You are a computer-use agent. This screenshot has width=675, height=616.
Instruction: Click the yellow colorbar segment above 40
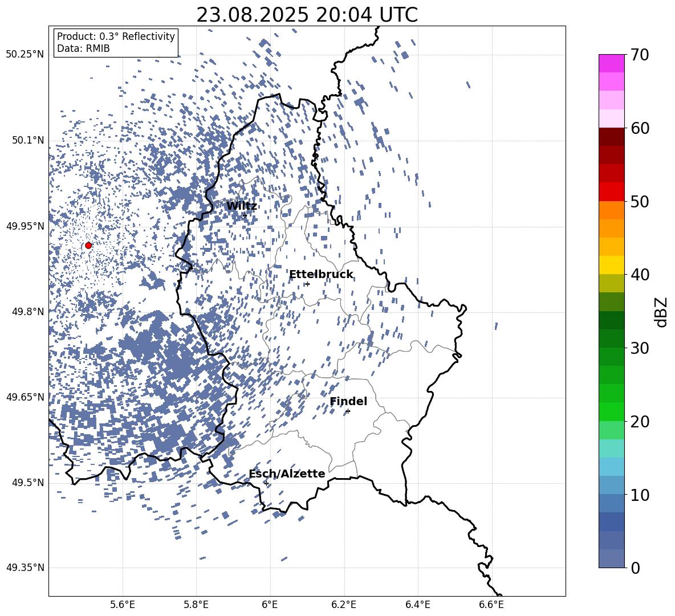click(x=612, y=266)
